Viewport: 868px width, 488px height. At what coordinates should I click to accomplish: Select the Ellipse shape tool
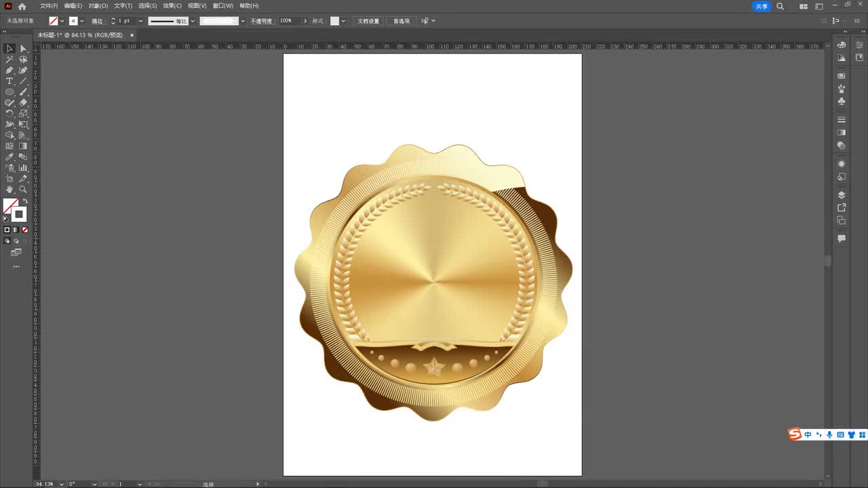(9, 92)
